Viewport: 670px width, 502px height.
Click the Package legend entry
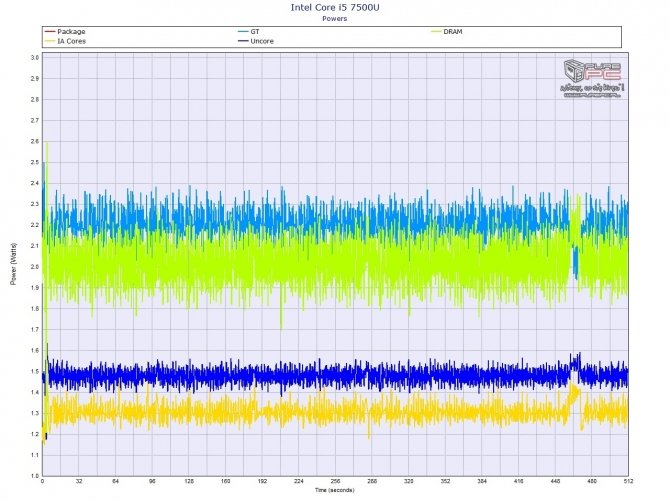[x=65, y=32]
